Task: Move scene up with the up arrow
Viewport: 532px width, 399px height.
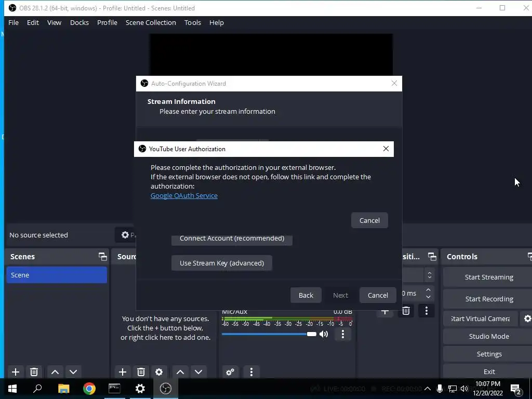Action: click(x=55, y=372)
